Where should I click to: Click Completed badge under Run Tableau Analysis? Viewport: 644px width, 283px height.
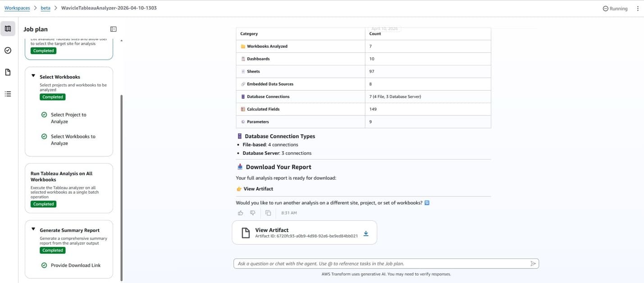(x=44, y=204)
